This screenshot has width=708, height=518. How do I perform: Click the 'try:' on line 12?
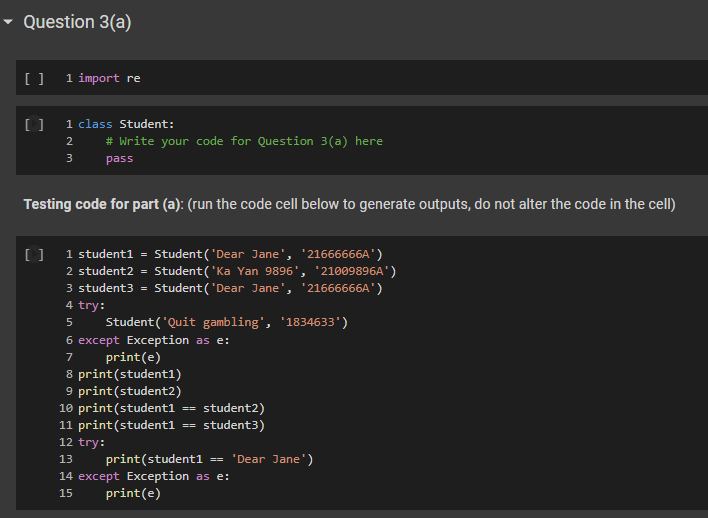coord(92,442)
